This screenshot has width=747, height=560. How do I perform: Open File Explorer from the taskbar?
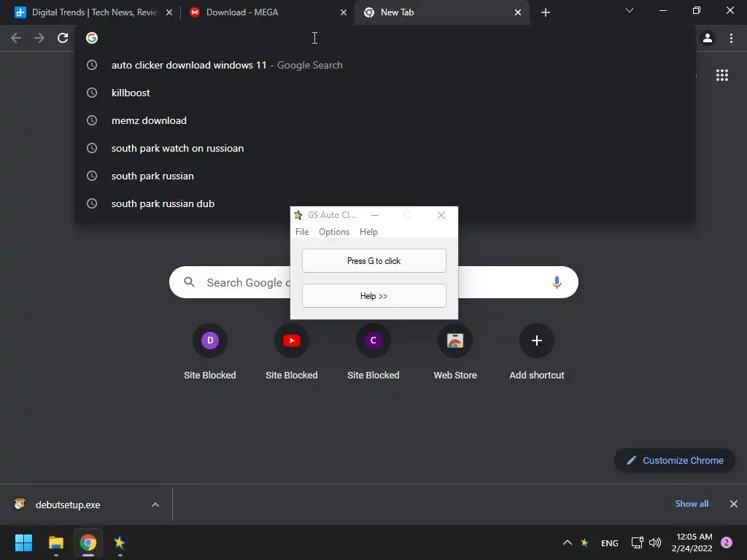[x=55, y=542]
